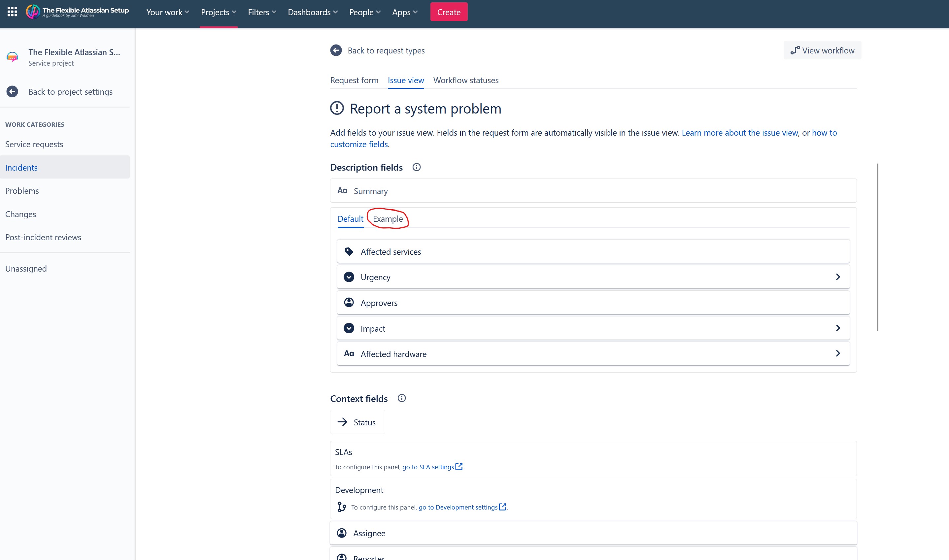Click the Create button
The image size is (949, 560).
pyautogui.click(x=449, y=12)
